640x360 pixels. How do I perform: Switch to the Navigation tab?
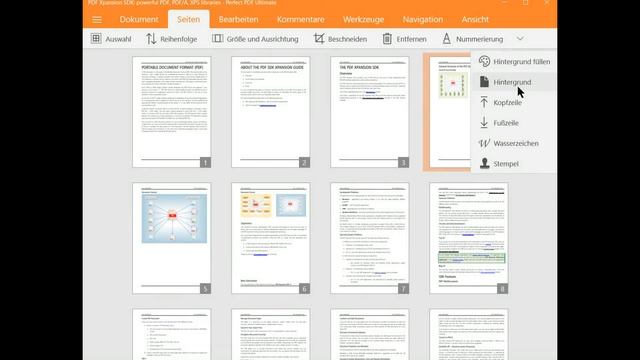click(x=422, y=20)
